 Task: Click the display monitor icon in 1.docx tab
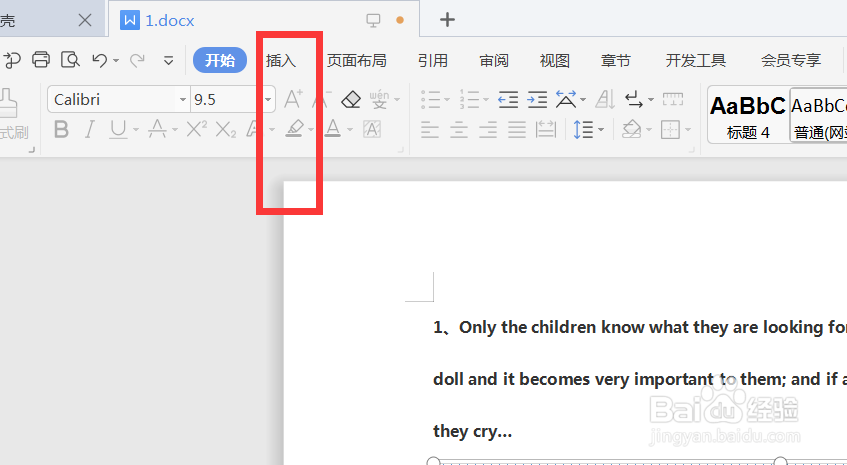point(373,21)
